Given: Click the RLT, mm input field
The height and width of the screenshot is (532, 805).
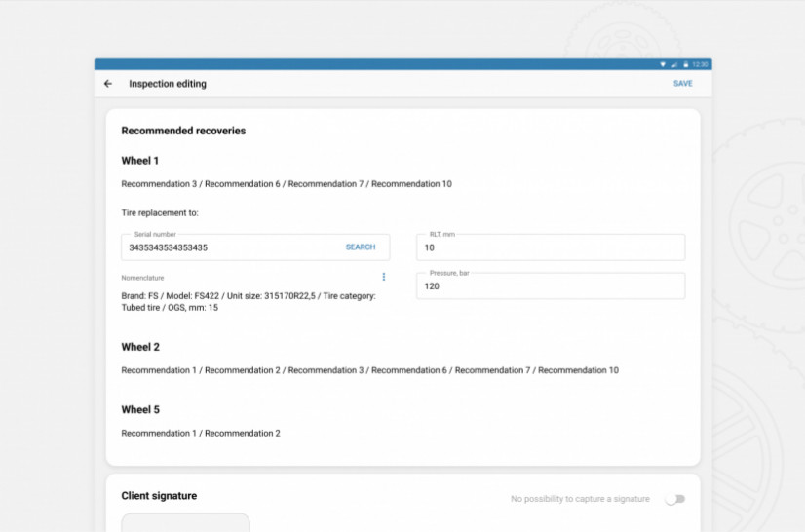Looking at the screenshot, I should [x=550, y=247].
